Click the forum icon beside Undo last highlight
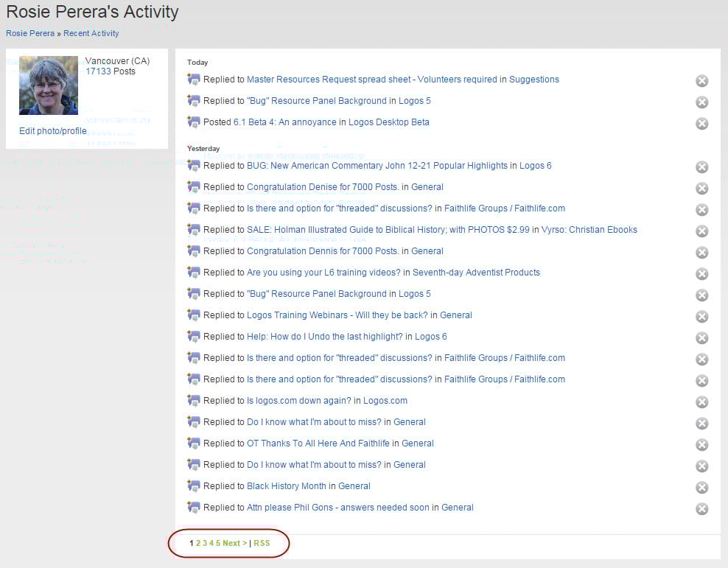The height and width of the screenshot is (568, 728). [x=194, y=337]
